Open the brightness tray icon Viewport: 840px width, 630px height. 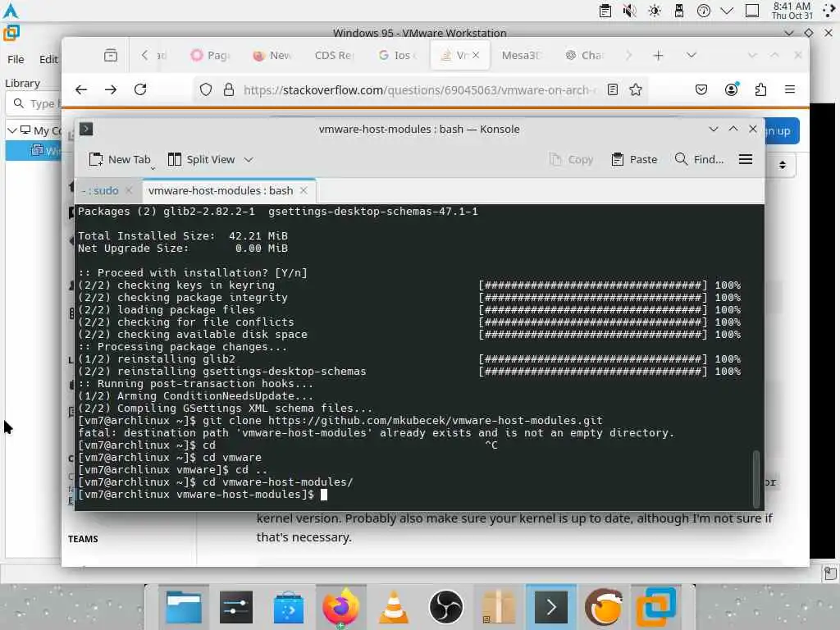click(655, 11)
